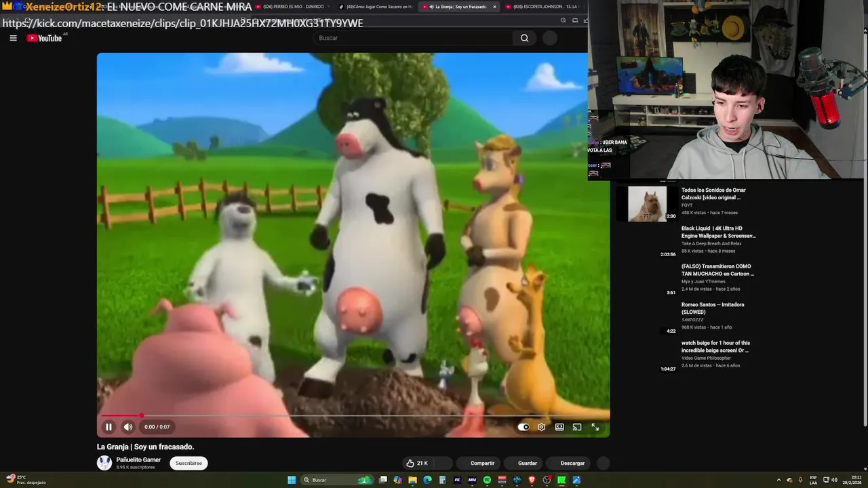Open the volume control in the tray
The image size is (868, 488).
(x=835, y=480)
